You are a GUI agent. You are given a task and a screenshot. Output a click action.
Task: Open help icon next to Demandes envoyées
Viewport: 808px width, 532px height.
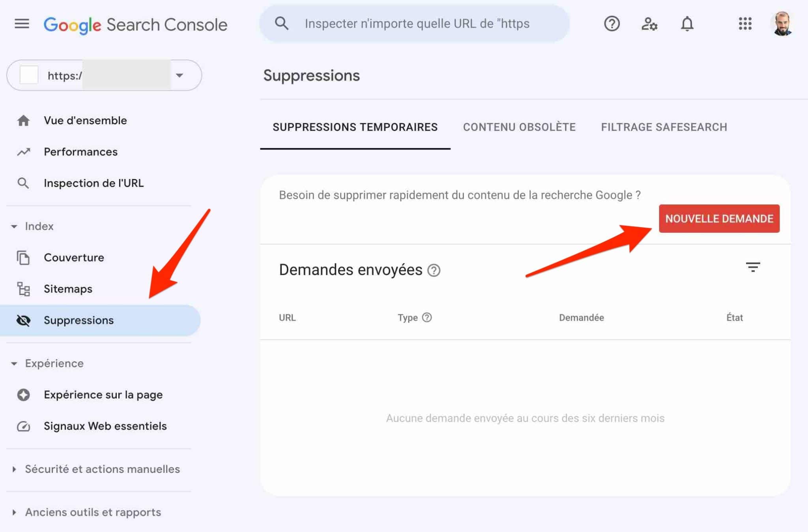(x=434, y=271)
